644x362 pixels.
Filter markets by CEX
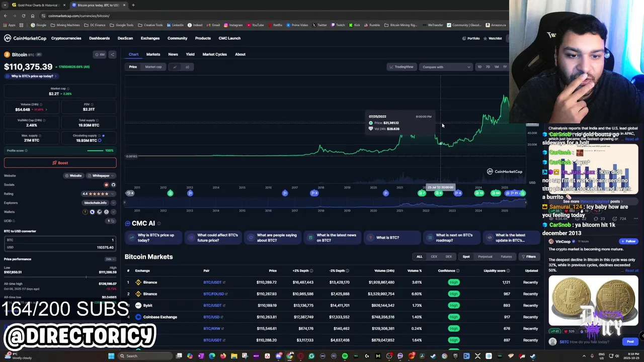434,257
